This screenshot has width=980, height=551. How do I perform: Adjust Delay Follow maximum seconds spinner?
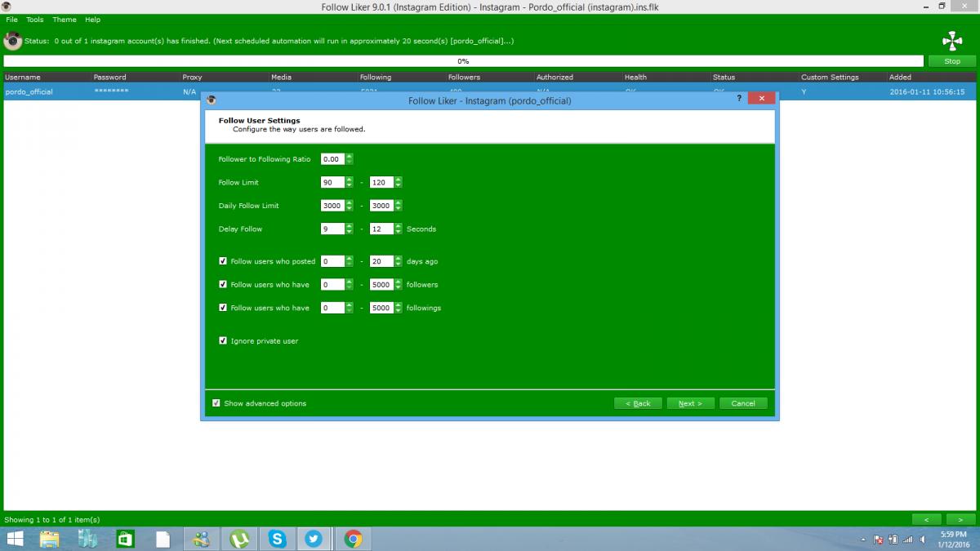tap(399, 229)
